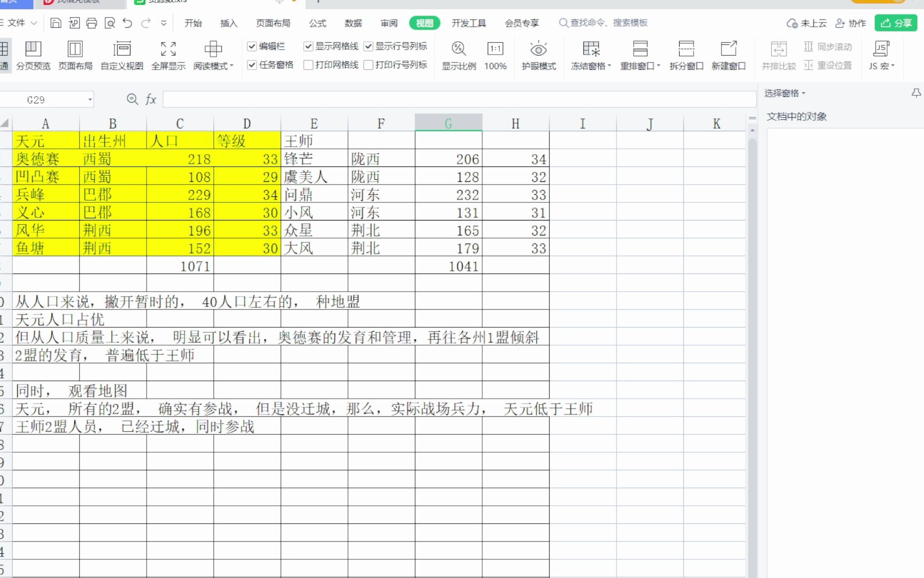Expand the 文件 menu dropdown arrow
Screen dimensions: 924x578
click(34, 23)
